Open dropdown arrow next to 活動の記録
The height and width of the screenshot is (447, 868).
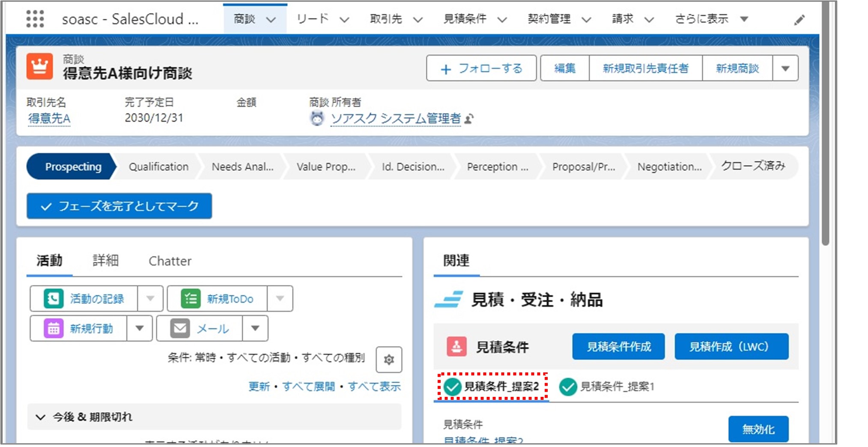click(150, 298)
